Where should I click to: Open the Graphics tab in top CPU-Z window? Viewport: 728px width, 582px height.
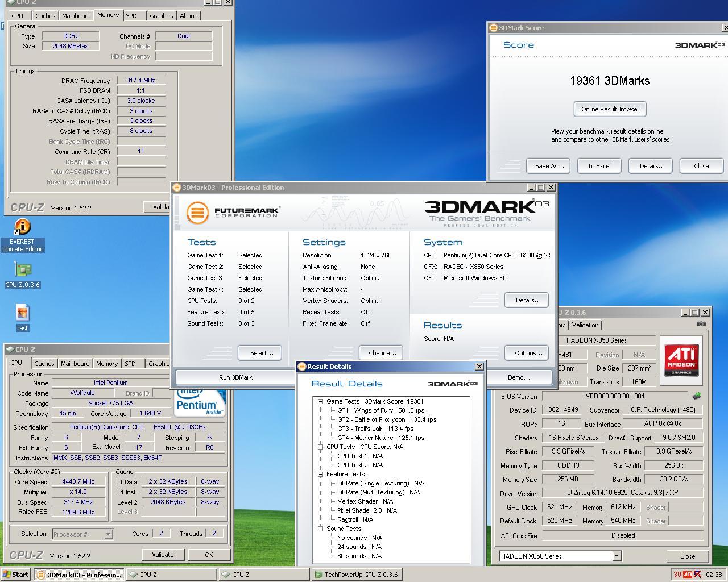click(x=161, y=16)
